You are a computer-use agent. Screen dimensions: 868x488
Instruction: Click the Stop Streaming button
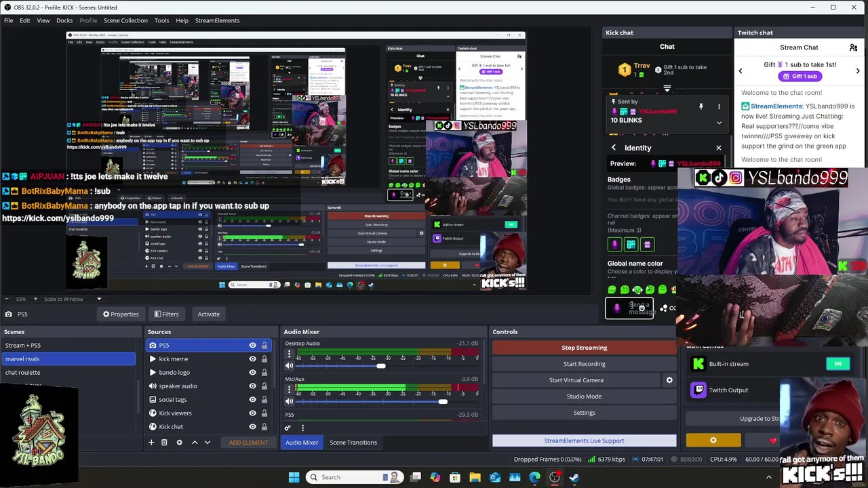click(585, 348)
